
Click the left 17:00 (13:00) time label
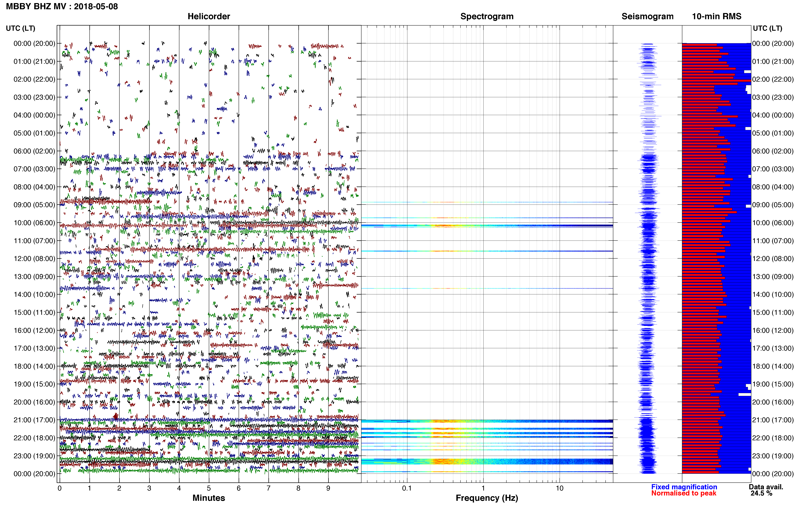[x=34, y=348]
